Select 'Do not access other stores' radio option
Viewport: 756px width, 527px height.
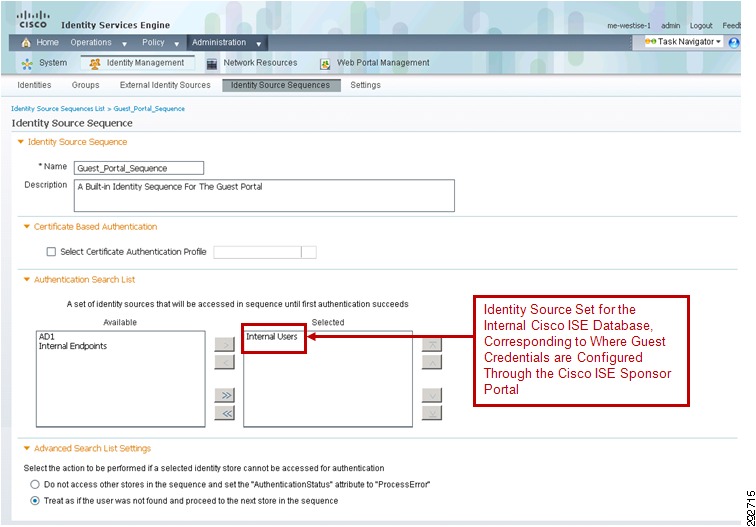(35, 484)
